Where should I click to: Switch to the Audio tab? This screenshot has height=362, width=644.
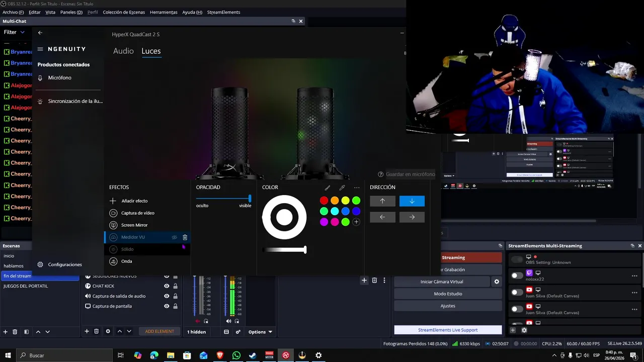click(x=123, y=51)
